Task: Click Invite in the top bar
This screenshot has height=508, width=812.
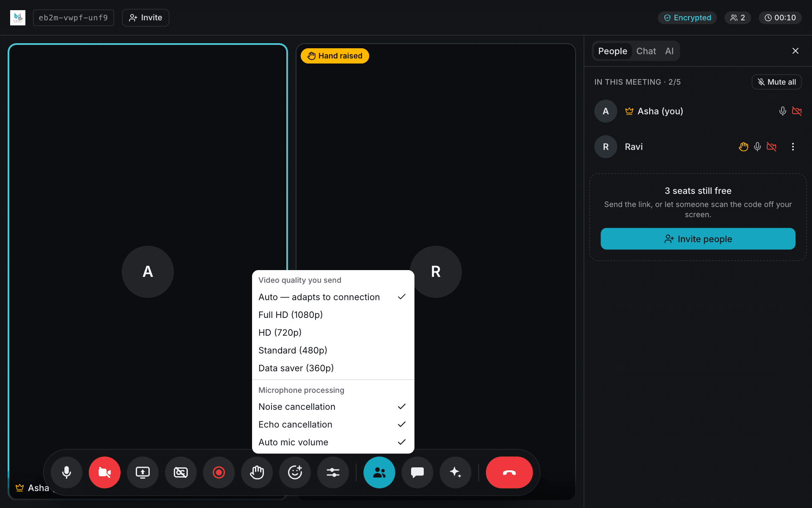Action: (145, 18)
